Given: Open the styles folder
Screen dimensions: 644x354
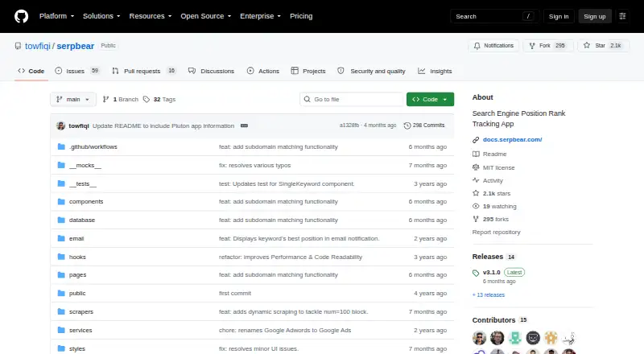Looking at the screenshot, I should pos(77,348).
